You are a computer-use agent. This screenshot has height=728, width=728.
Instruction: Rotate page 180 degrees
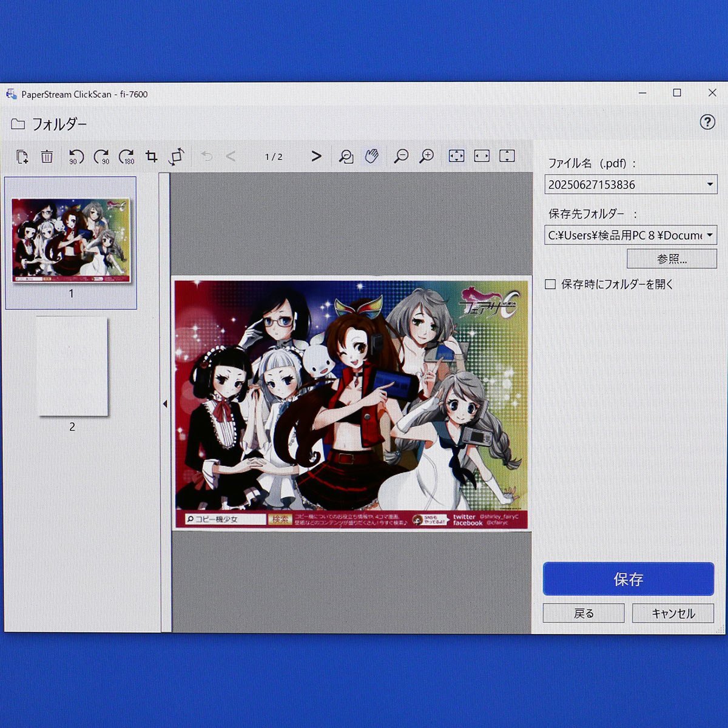click(x=127, y=157)
